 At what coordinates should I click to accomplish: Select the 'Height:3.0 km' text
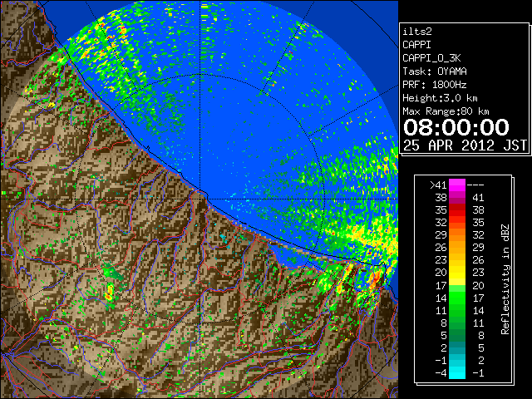(440, 98)
